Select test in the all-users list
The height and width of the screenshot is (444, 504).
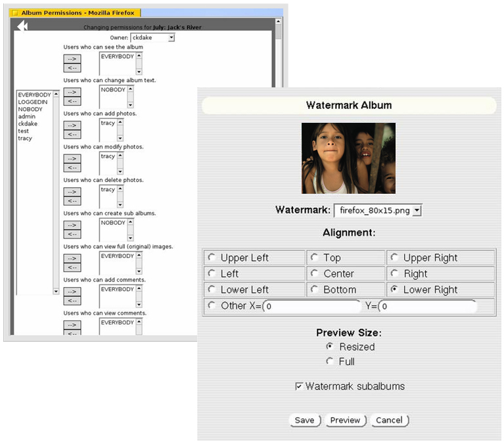coord(24,131)
